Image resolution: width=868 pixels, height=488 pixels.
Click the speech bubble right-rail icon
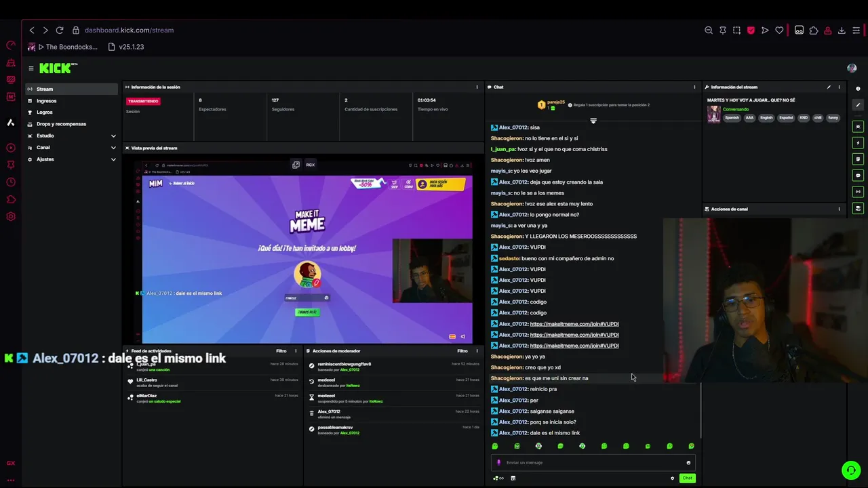coord(858,176)
